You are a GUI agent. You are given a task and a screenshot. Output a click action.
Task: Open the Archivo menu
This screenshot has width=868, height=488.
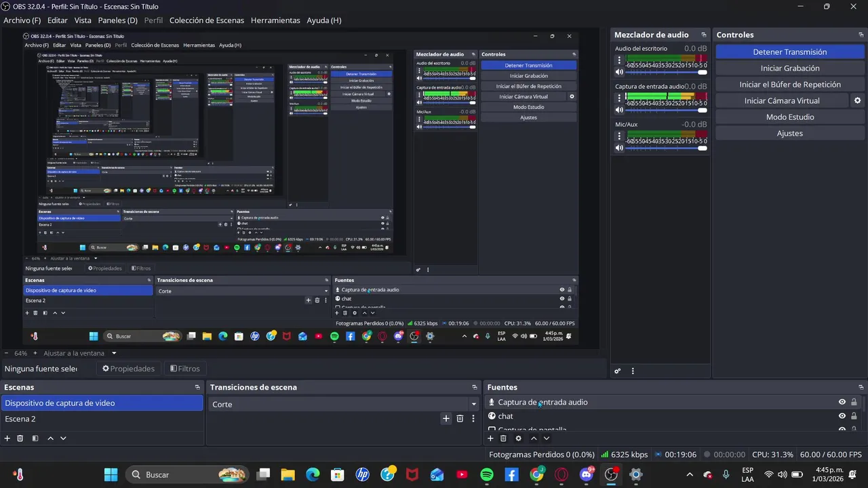pyautogui.click(x=22, y=20)
